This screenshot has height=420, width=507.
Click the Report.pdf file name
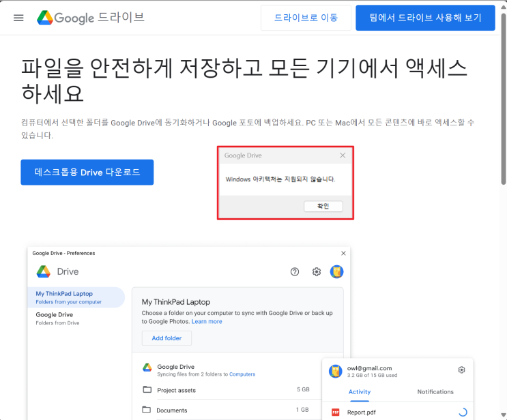coord(361,412)
